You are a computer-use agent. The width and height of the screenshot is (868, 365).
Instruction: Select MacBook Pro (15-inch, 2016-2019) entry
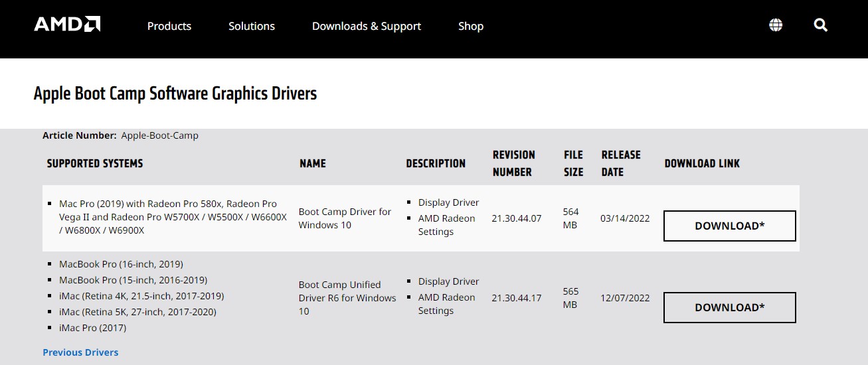point(133,280)
